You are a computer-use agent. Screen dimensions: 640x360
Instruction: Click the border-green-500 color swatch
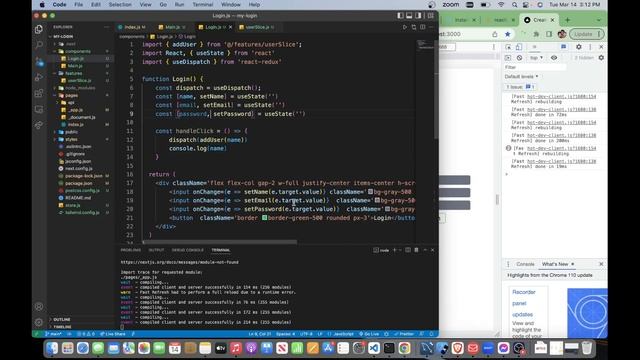pyautogui.click(x=264, y=218)
